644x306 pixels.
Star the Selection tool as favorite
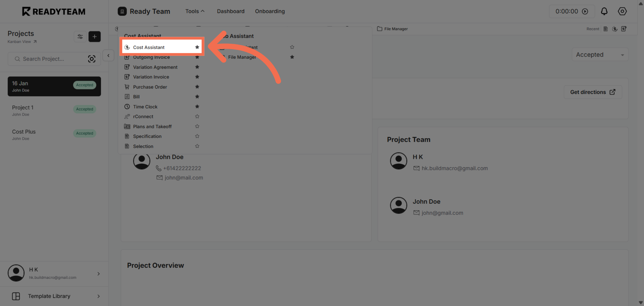[197, 146]
